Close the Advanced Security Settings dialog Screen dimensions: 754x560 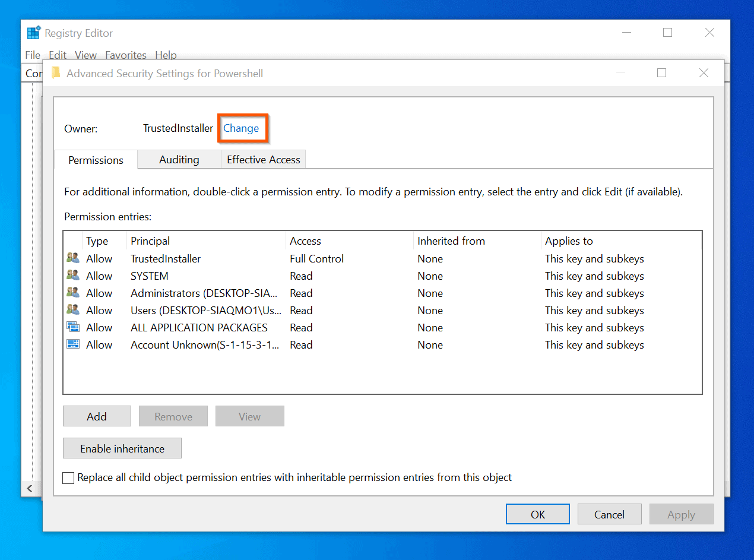pyautogui.click(x=704, y=73)
